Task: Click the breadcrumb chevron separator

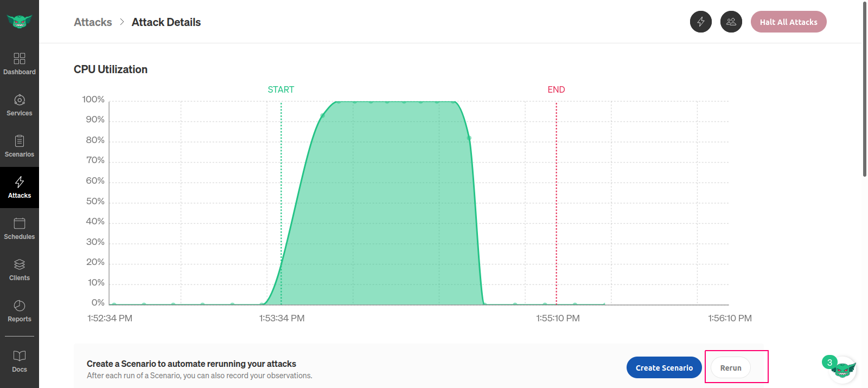Action: (122, 22)
